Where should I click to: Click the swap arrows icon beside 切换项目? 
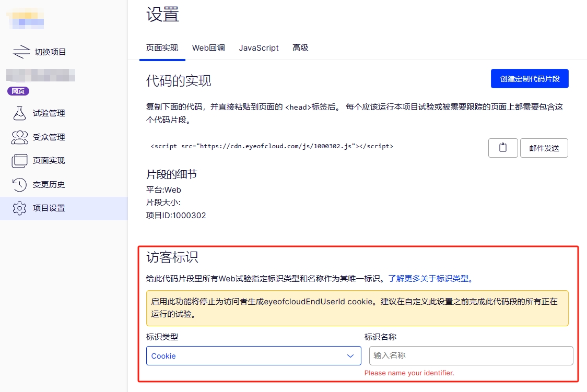[21, 52]
